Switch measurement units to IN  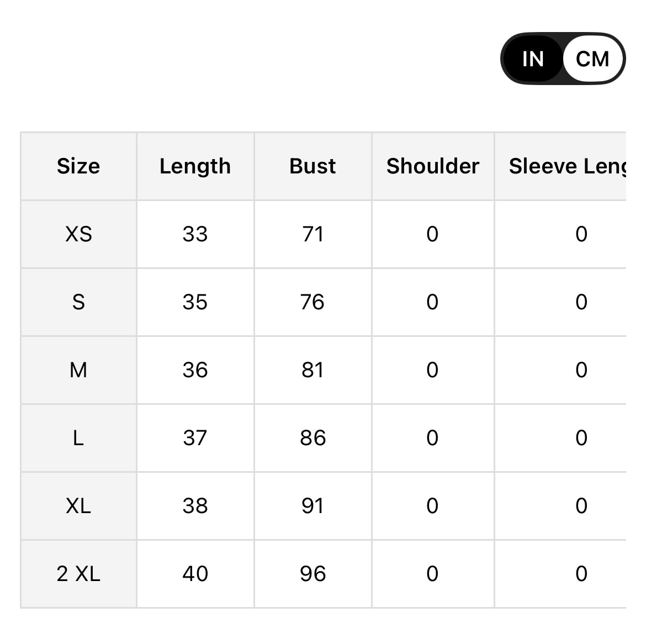click(532, 58)
